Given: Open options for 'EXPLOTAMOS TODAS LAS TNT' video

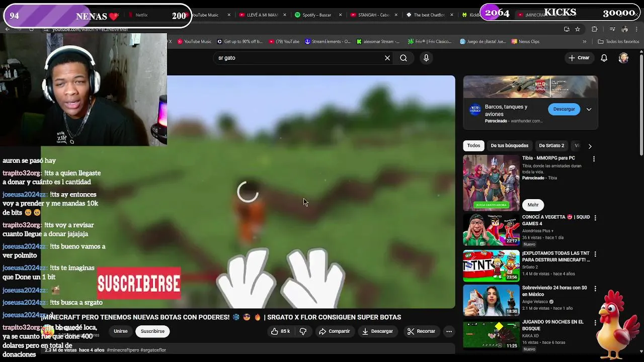Looking at the screenshot, I should point(595,254).
